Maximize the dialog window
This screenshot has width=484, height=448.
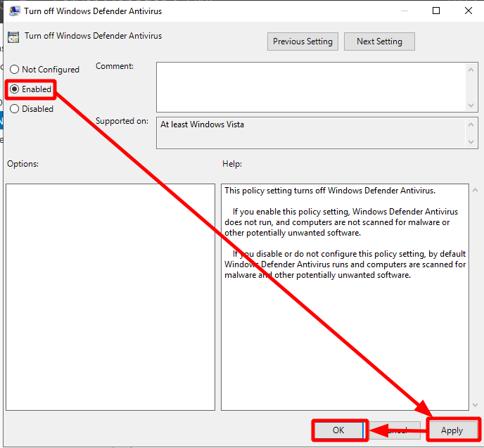(x=436, y=11)
